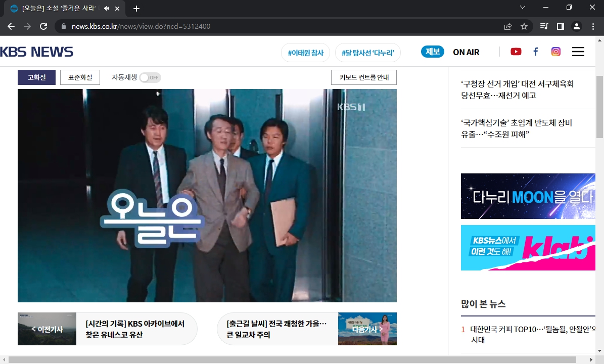Viewport: 604px width, 364px height.
Task: Bookmark this page with the star icon
Action: click(x=524, y=26)
